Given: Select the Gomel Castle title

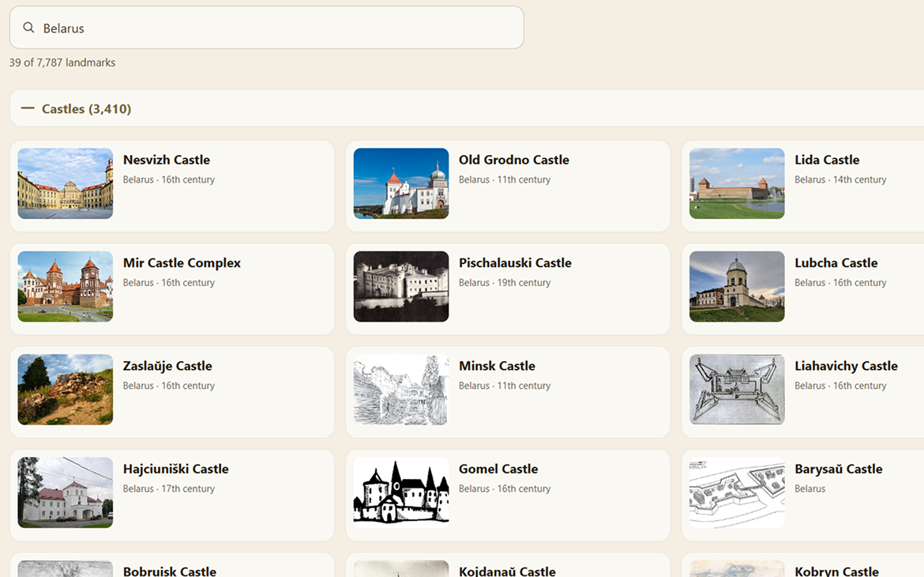Looking at the screenshot, I should [498, 469].
